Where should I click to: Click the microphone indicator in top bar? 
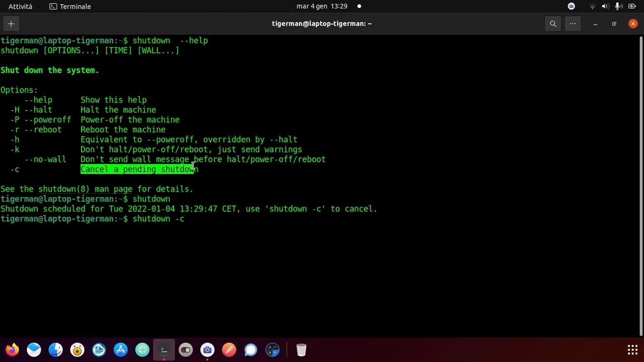[x=618, y=7]
